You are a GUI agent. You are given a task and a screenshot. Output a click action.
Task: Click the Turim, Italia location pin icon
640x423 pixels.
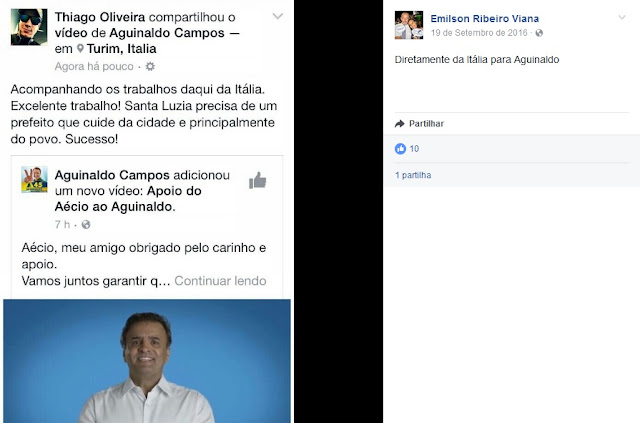tap(80, 49)
